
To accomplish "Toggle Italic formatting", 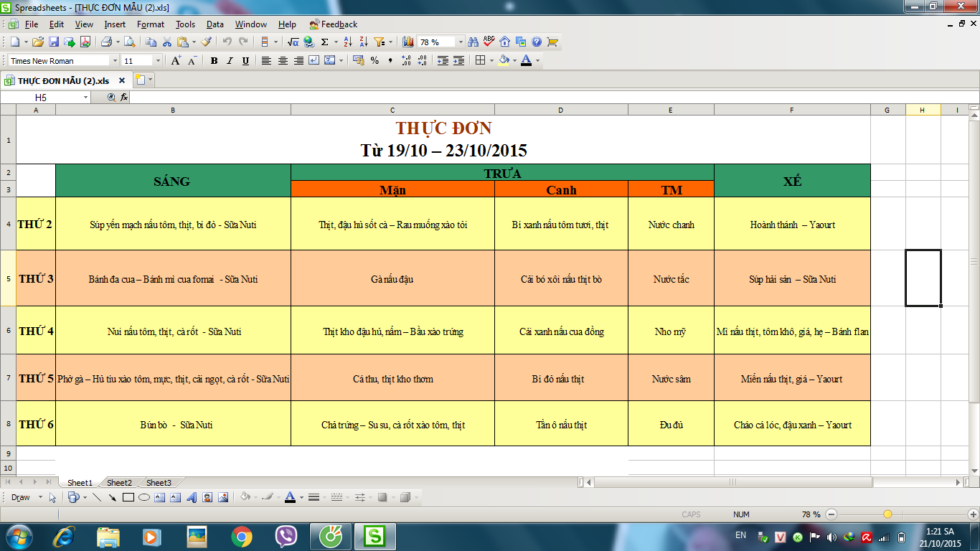I will click(x=230, y=61).
